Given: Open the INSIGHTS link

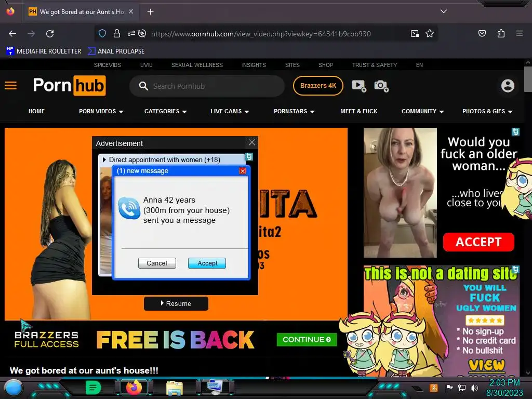Looking at the screenshot, I should [x=254, y=65].
